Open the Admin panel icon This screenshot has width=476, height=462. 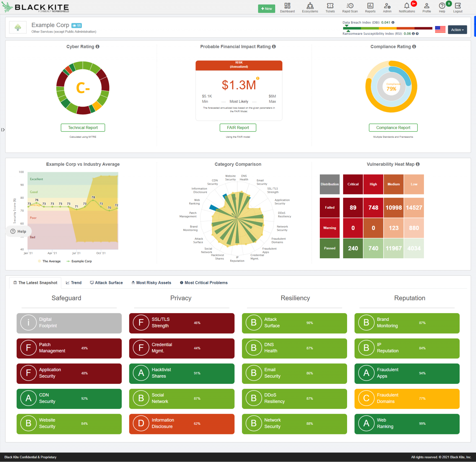(387, 7)
